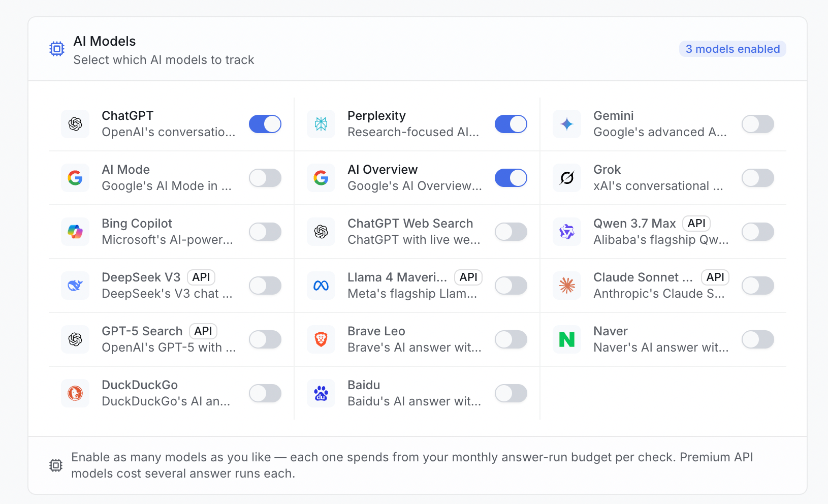Click the chip icon in the footer note
Screen dimensions: 828x504
(x=56, y=465)
